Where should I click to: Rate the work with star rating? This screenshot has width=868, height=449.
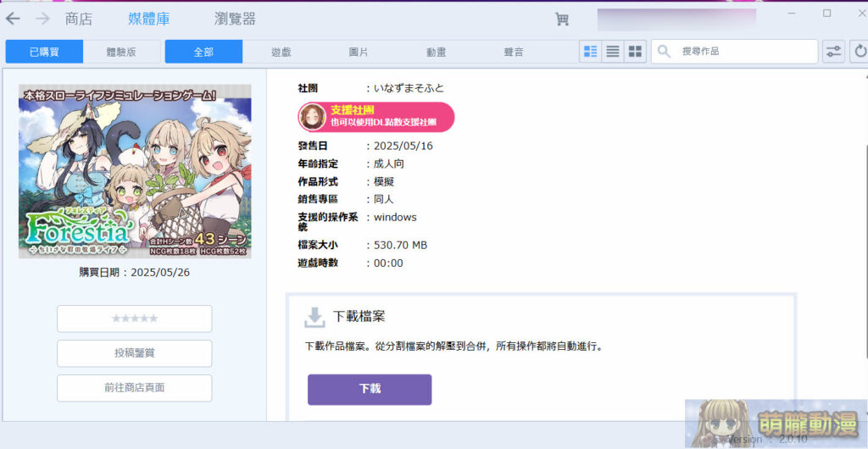click(x=135, y=319)
